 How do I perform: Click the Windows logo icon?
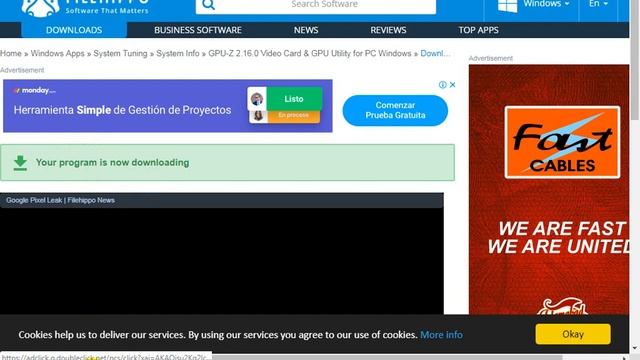click(507, 5)
